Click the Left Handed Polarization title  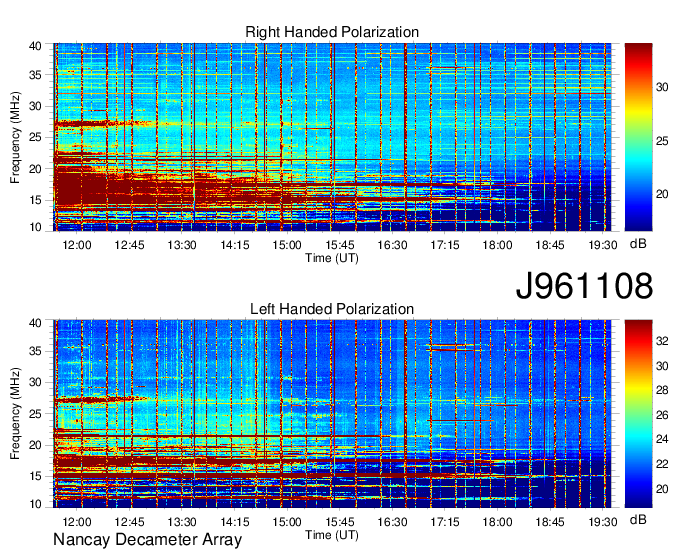pos(332,309)
